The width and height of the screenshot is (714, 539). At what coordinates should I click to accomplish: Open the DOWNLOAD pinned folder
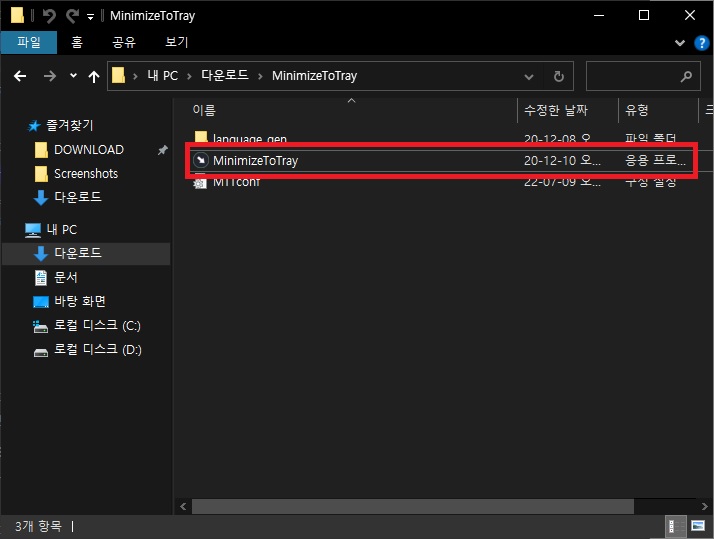point(89,149)
